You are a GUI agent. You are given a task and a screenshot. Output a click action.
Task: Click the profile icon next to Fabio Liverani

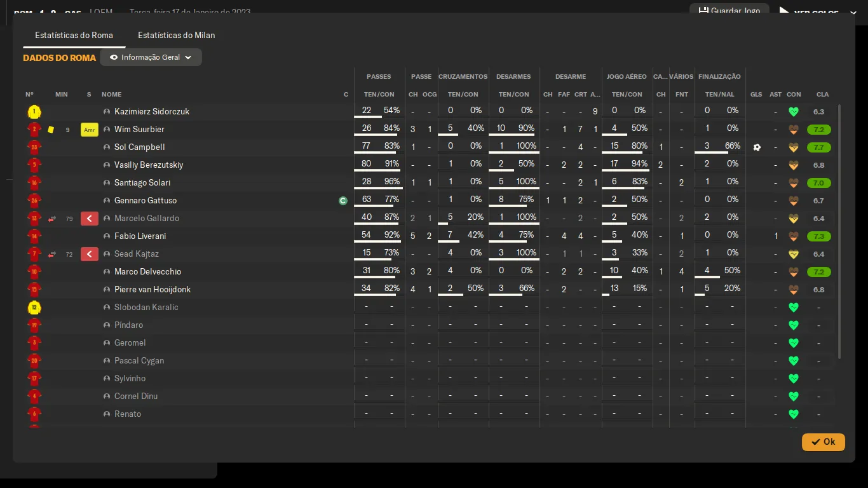[x=107, y=236]
